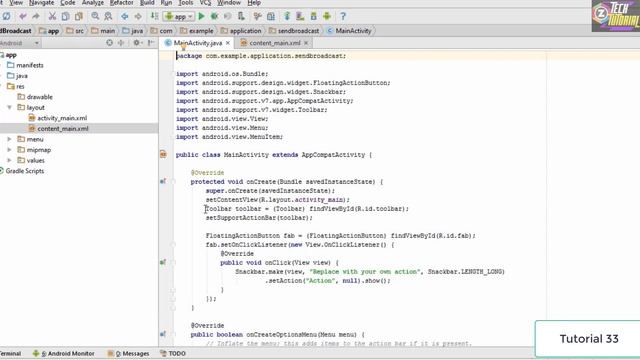Open project pane settings gear

point(137,43)
